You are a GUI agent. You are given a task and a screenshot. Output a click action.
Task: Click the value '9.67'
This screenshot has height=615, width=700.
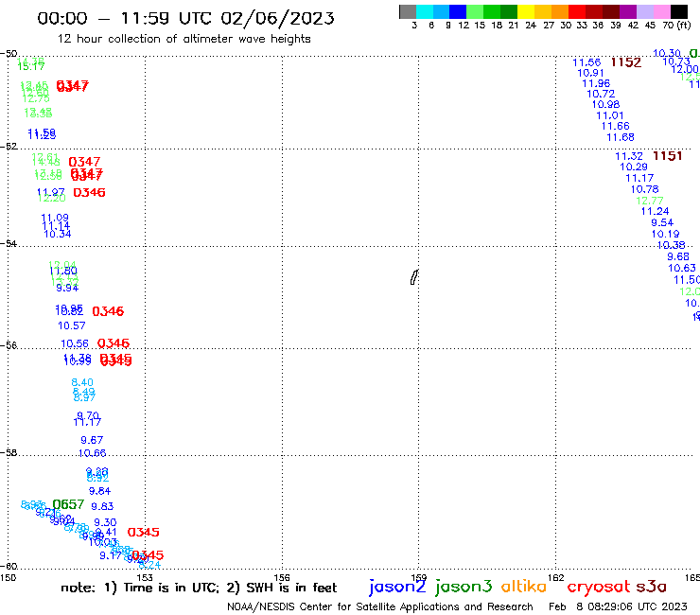(x=92, y=440)
